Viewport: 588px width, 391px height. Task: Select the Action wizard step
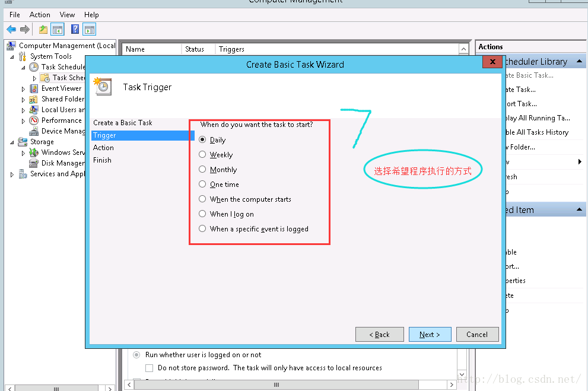[x=103, y=148]
